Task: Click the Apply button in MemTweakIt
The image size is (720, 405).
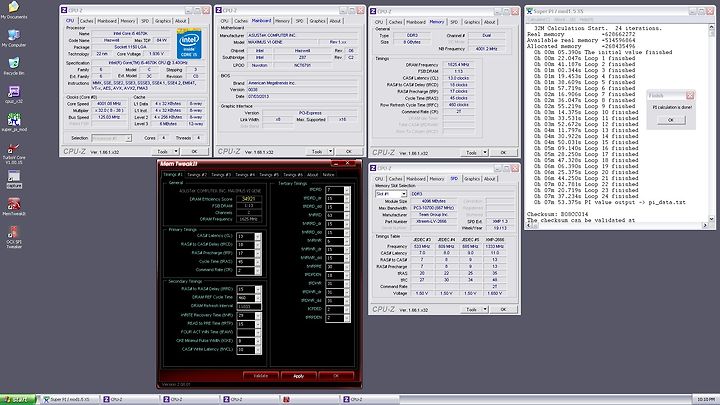Action: coord(298,376)
